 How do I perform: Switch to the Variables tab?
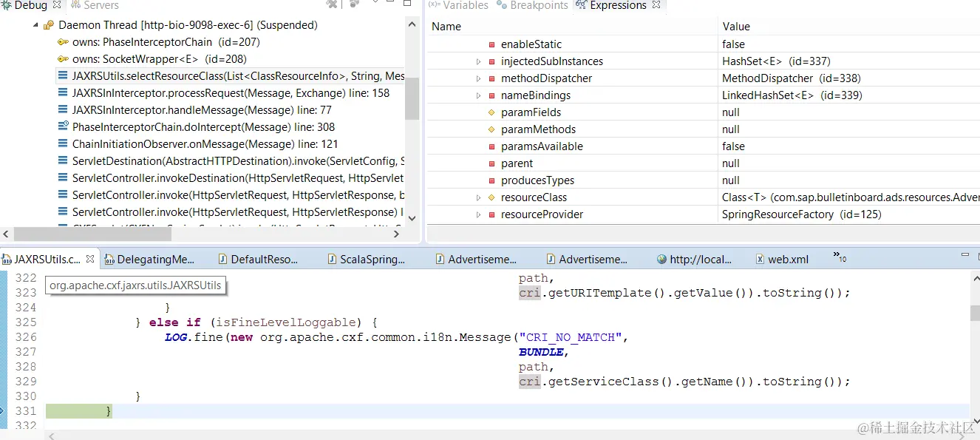click(x=458, y=5)
